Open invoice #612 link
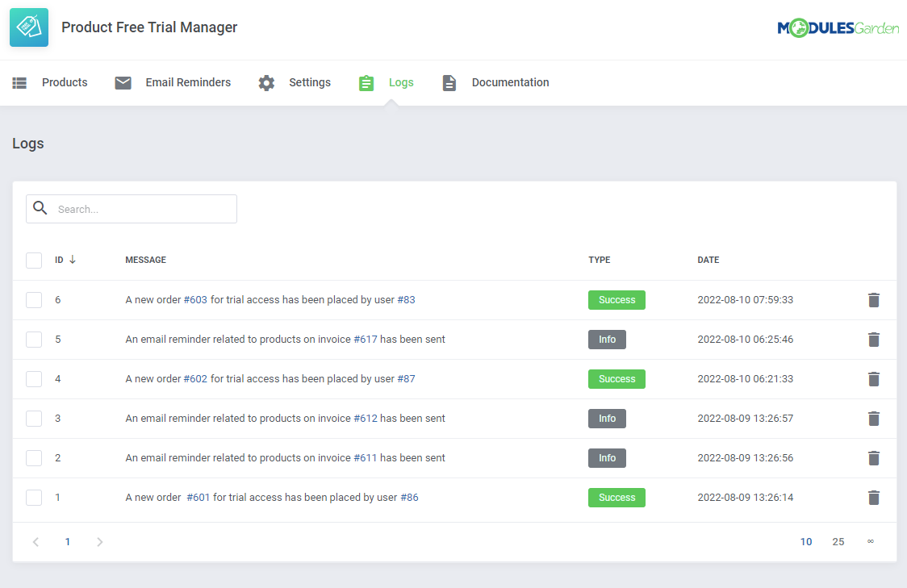907x588 pixels. [365, 419]
